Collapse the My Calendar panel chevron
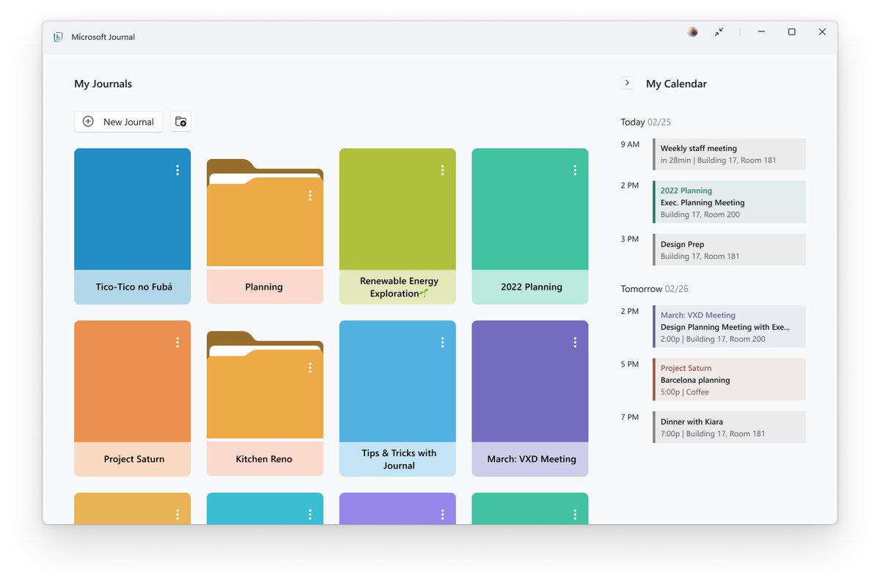The width and height of the screenshot is (880, 588). (627, 83)
